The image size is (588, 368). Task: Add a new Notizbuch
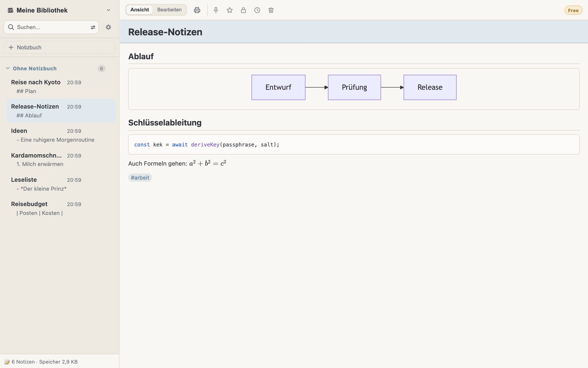pyautogui.click(x=60, y=47)
